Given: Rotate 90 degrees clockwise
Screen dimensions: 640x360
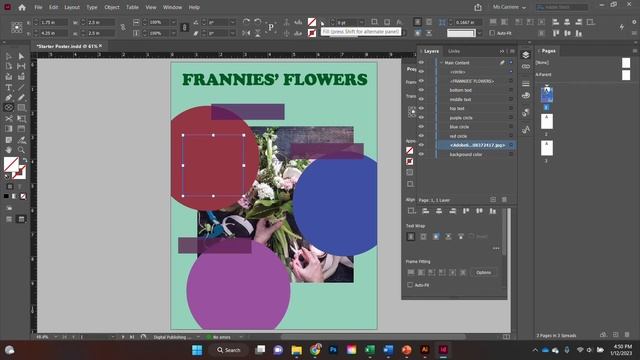Looking at the screenshot, I should click(x=246, y=22).
